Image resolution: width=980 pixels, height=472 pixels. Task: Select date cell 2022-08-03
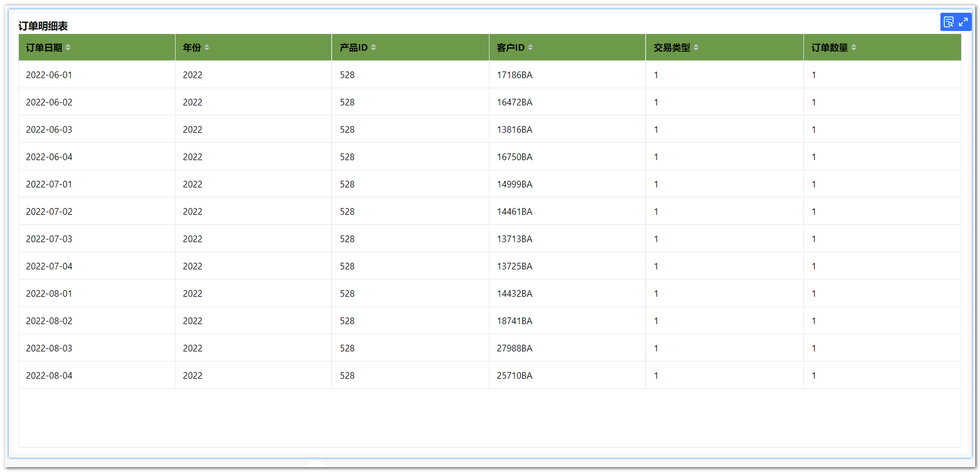(49, 349)
